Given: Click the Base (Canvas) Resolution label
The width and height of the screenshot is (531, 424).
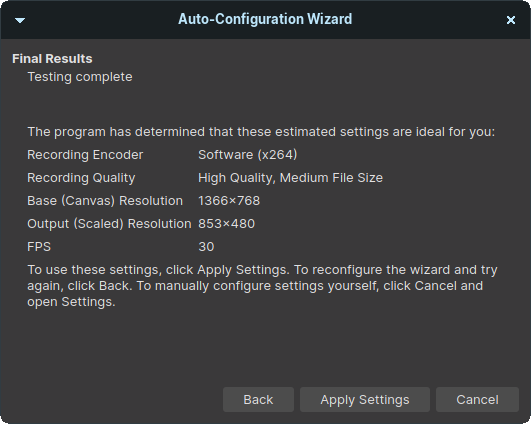Looking at the screenshot, I should coord(105,201).
